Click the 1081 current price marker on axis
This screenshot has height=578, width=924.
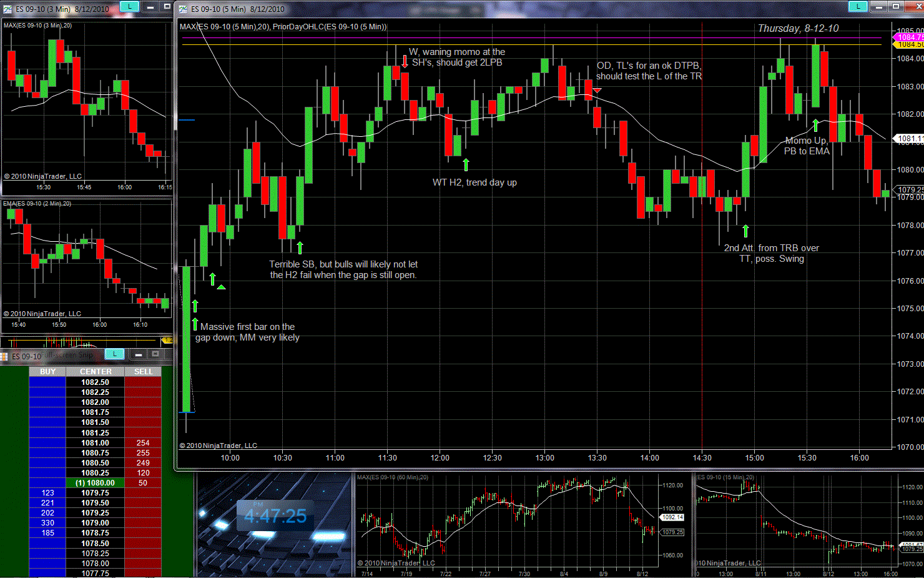(908, 138)
